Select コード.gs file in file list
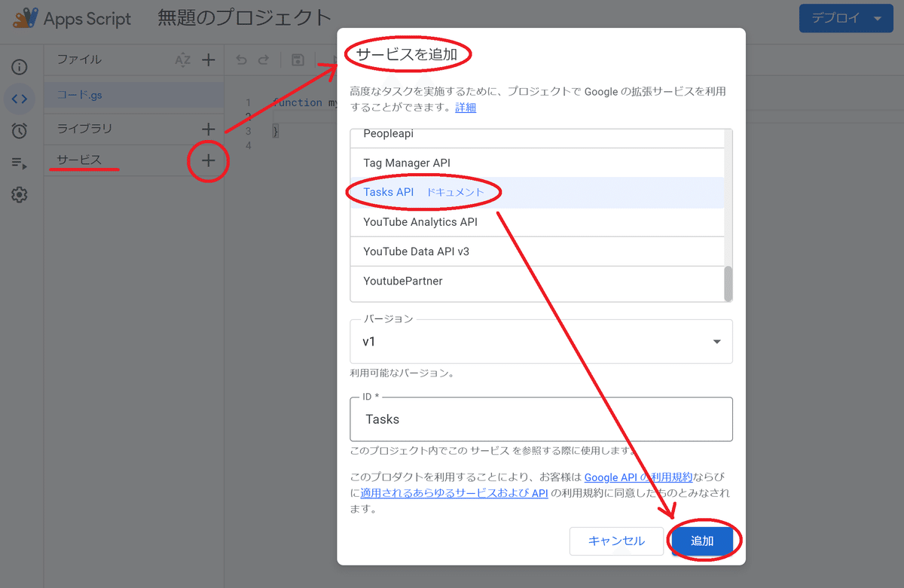This screenshot has width=904, height=588. click(133, 96)
